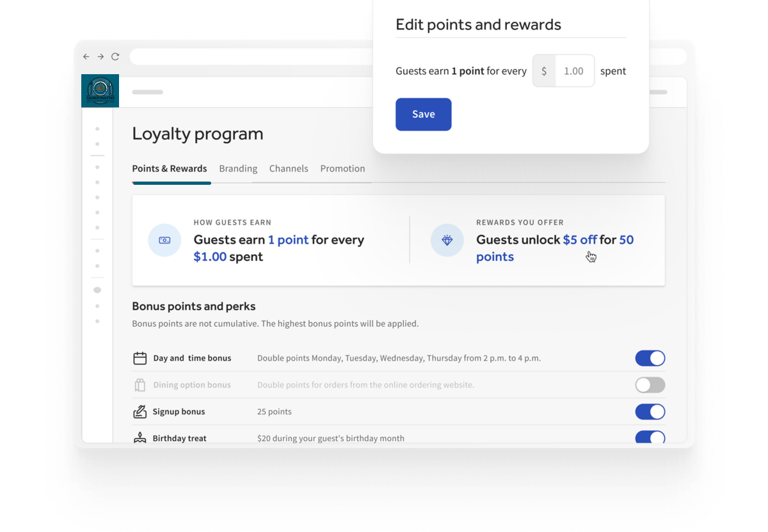The height and width of the screenshot is (532, 768).
Task: Turn off the Day and time bonus toggle
Action: (x=650, y=358)
